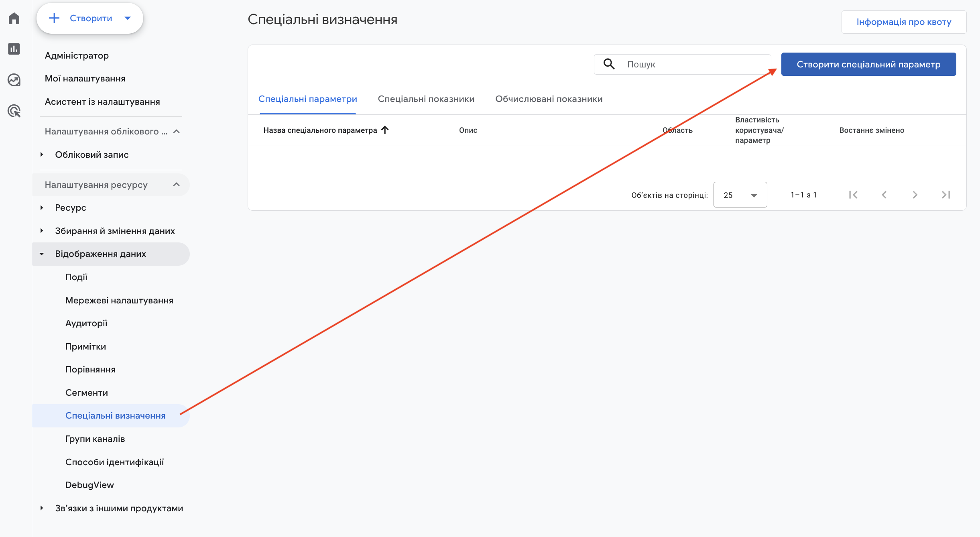This screenshot has height=537, width=980.
Task: Switch to Обчислювані показники tab
Action: pos(549,99)
